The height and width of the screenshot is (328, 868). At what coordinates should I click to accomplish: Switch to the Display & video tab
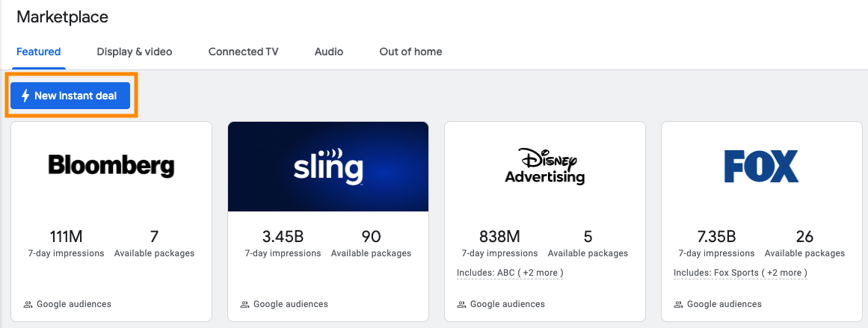click(x=135, y=52)
